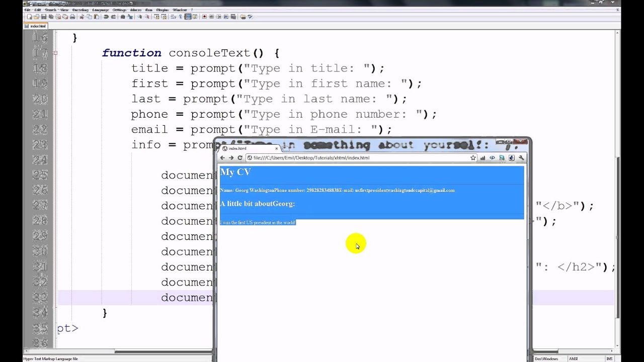Create a new document in Notepad++ toolbar
Image resolution: width=644 pixels, height=362 pixels.
[x=30, y=17]
